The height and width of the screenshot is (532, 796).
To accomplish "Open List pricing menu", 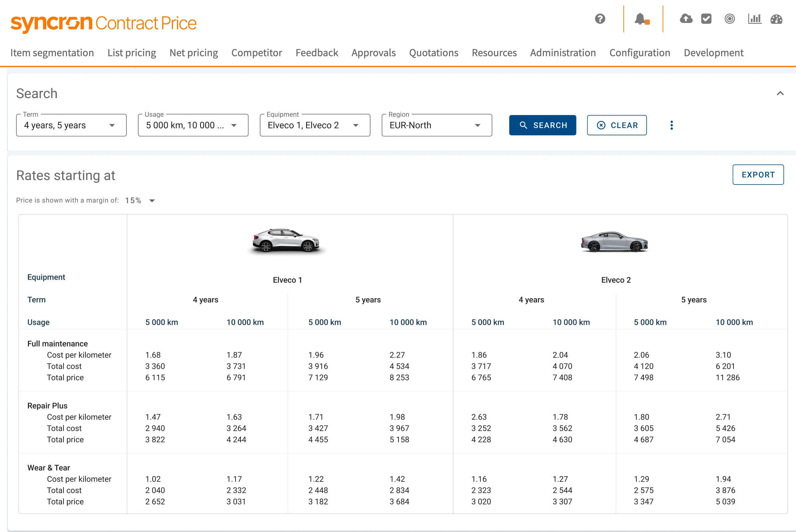I will coord(132,53).
